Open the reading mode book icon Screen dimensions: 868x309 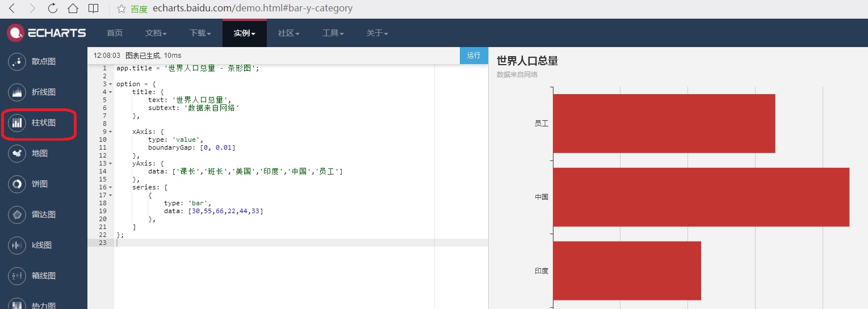(94, 9)
